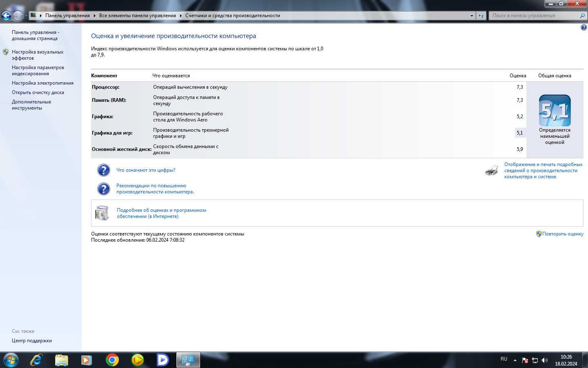Select 'Все элементы панели управления' breadcrumb
Viewport: 588px width, 368px height.
tap(137, 16)
